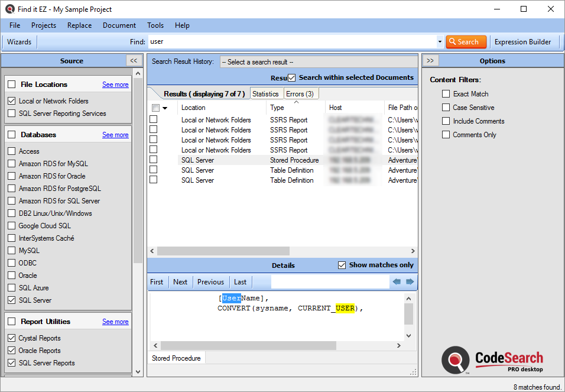Click the Find it EZ app icon
The width and height of the screenshot is (565, 392).
(9, 9)
